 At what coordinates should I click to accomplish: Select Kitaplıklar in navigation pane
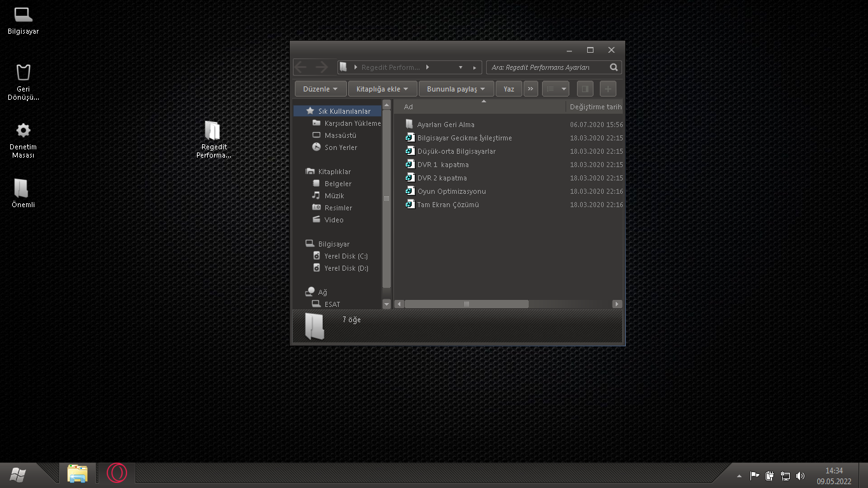(328, 172)
